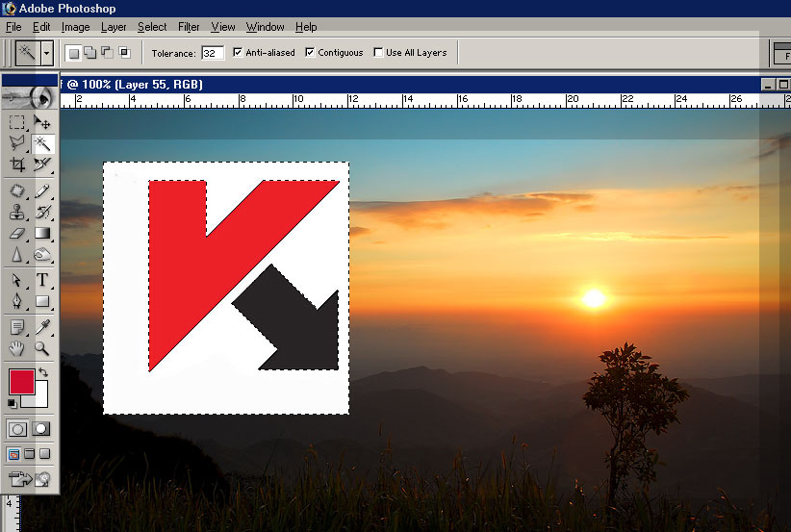Click the Tolerance input field
This screenshot has width=791, height=532.
coord(212,52)
